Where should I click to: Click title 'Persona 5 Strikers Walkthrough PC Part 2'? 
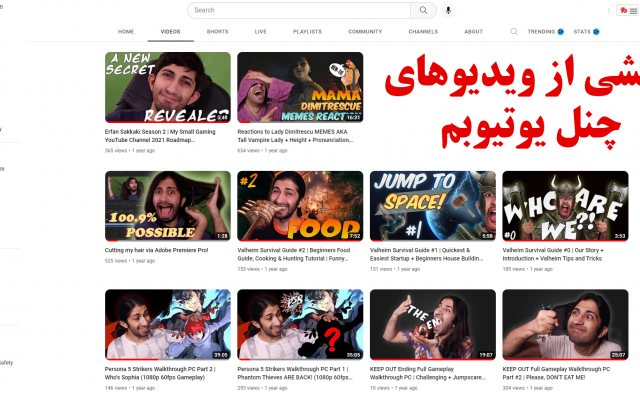(x=160, y=373)
